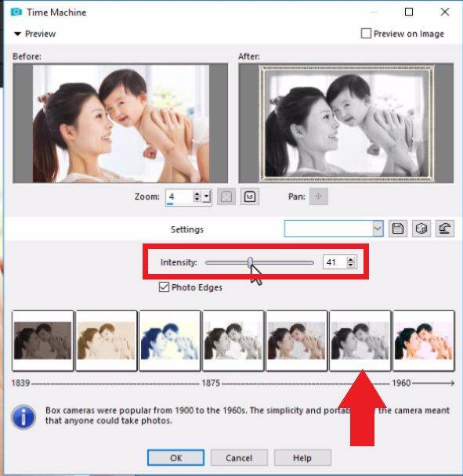Viewport: 463px width, 476px height.
Task: Close the Time Machine dialog
Action: tap(445, 12)
